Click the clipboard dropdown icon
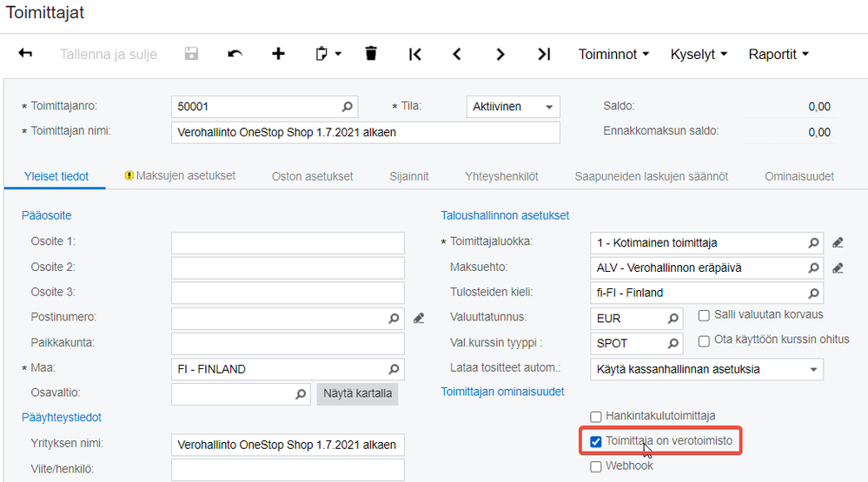Image resolution: width=868 pixels, height=482 pixels. point(328,54)
